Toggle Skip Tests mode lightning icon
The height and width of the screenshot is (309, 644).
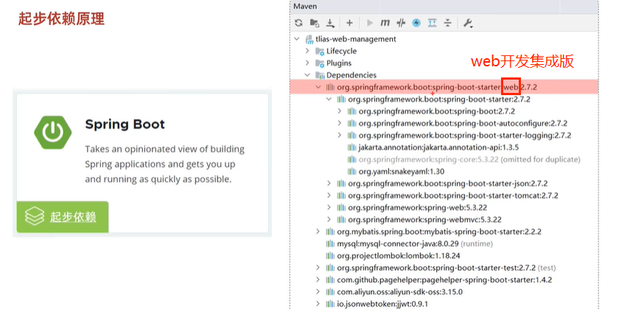coord(416,23)
